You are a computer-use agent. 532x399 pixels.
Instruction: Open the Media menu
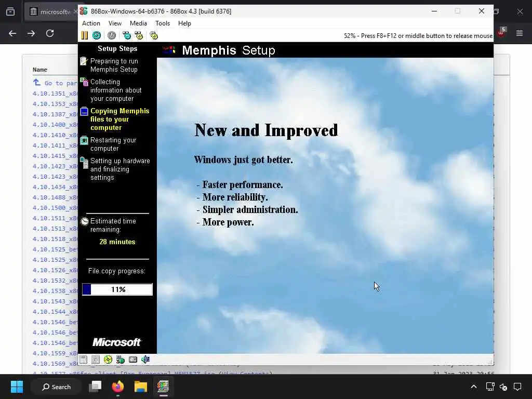(x=138, y=23)
